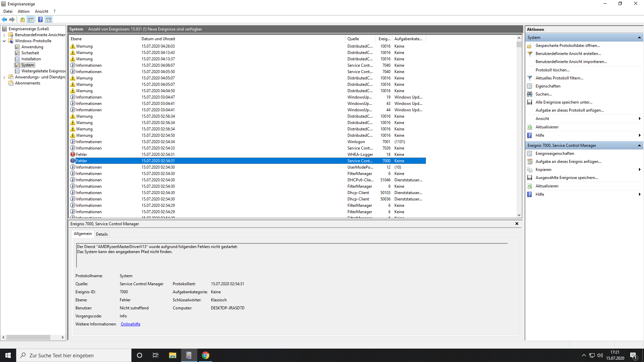Click the WHEA-Logger Fehler red error icon

point(73,155)
